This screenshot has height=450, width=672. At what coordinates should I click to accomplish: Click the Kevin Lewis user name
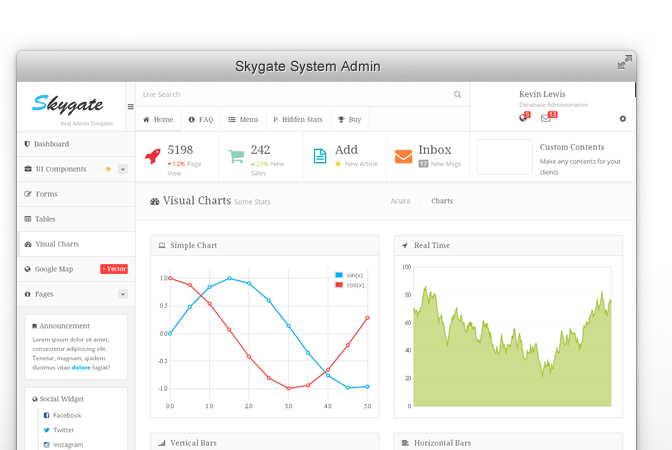542,94
